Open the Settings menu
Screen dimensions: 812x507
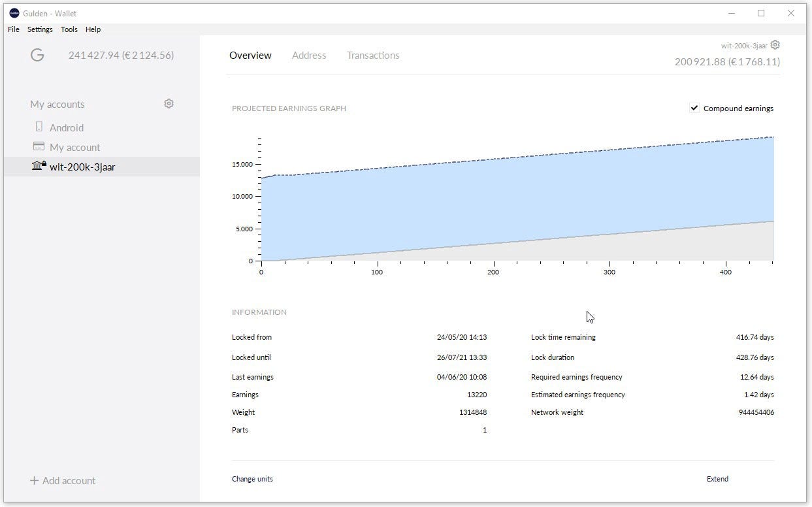pos(40,29)
